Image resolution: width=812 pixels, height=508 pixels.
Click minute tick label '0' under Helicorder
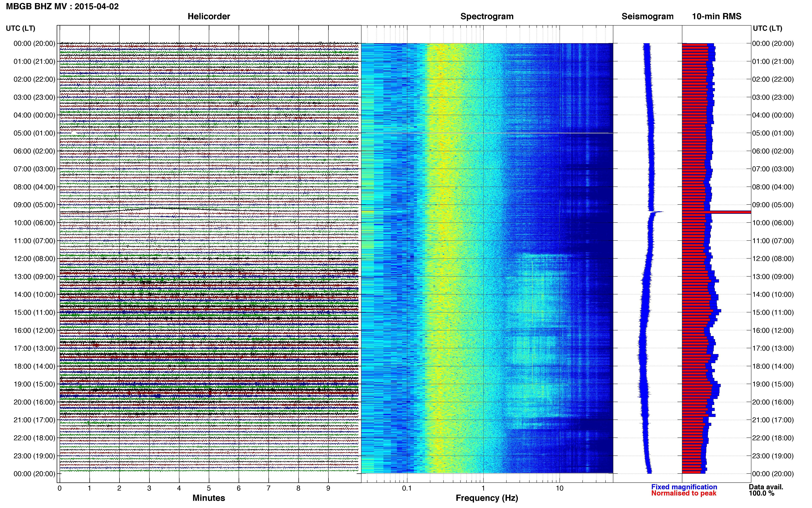pyautogui.click(x=59, y=488)
